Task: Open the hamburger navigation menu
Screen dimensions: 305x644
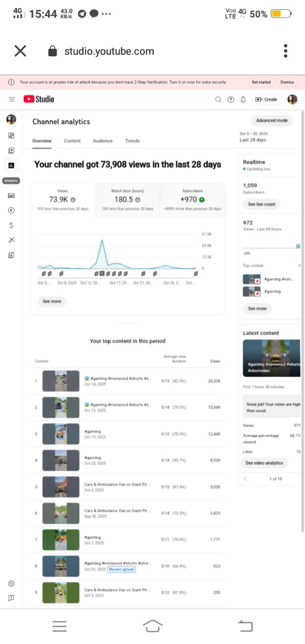Action: click(x=12, y=100)
